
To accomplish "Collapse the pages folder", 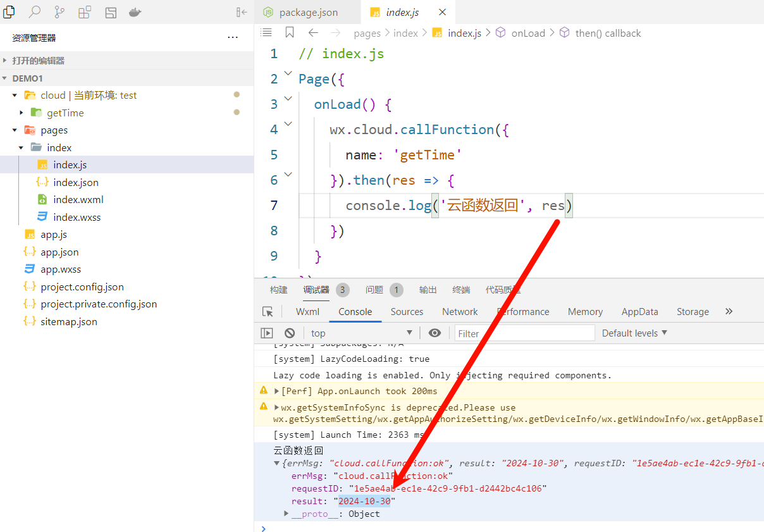I will [15, 130].
